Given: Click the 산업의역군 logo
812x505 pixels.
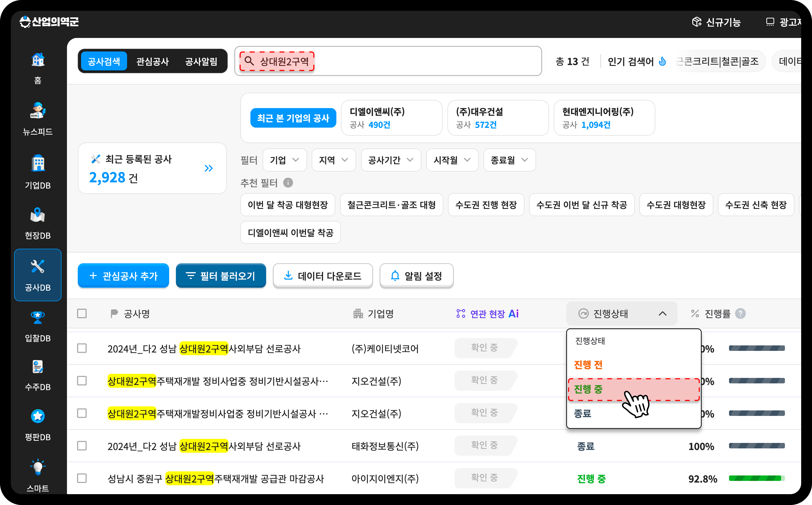Looking at the screenshot, I should [x=49, y=22].
